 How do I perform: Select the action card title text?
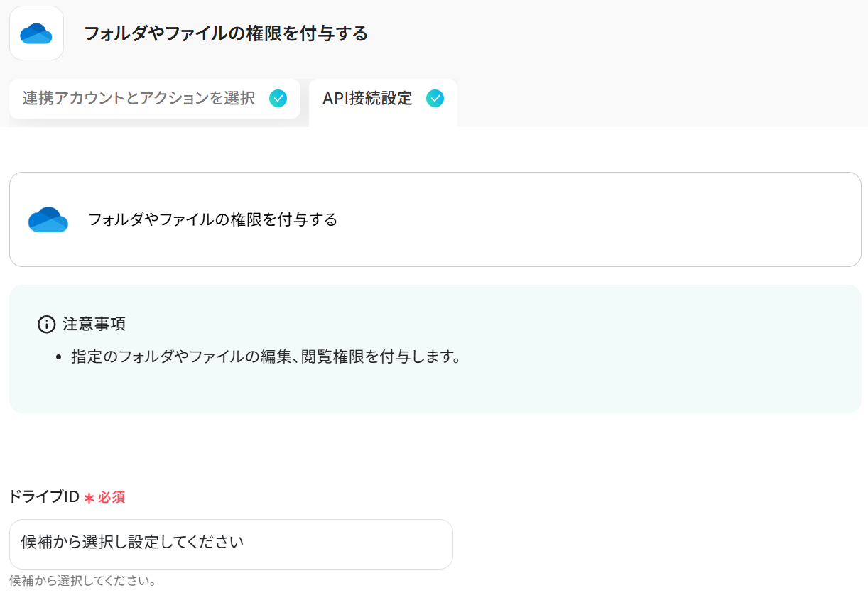click(212, 219)
